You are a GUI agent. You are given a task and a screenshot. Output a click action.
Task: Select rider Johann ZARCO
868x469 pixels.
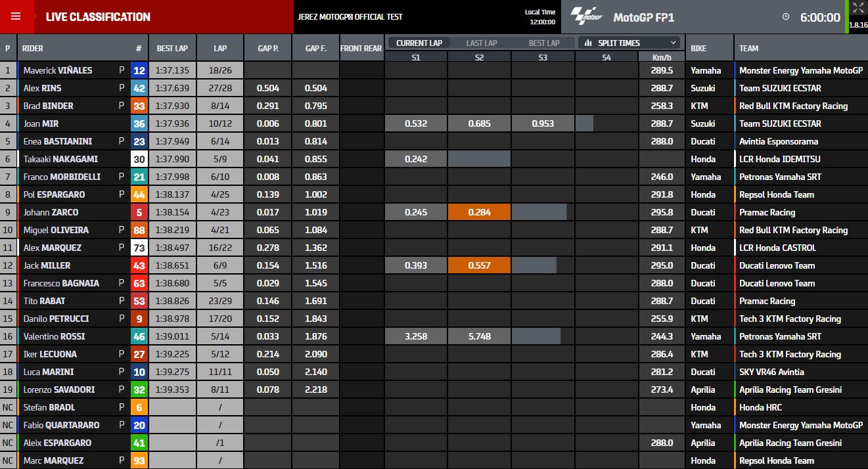point(51,212)
